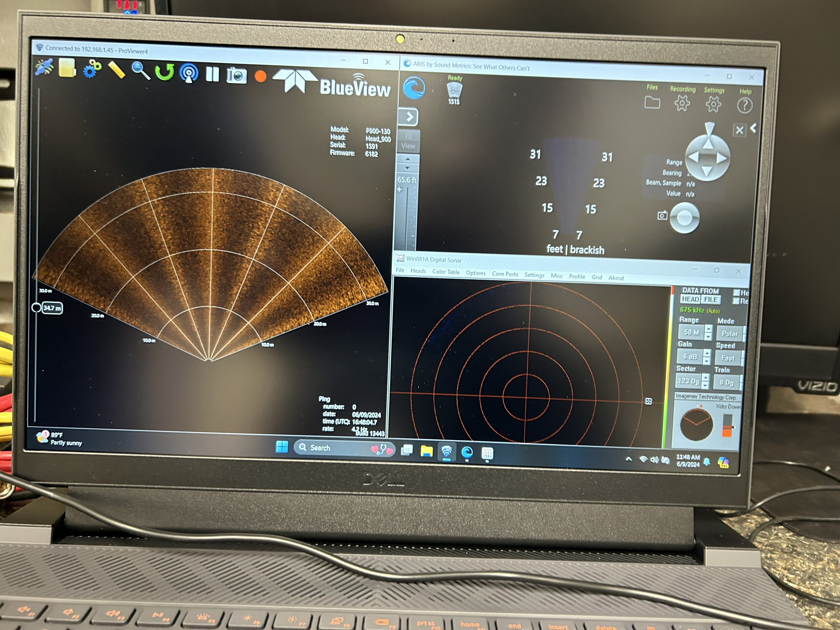The image size is (840, 630).
Task: Click the right arrow on ARIS pan pad
Action: coord(722,158)
